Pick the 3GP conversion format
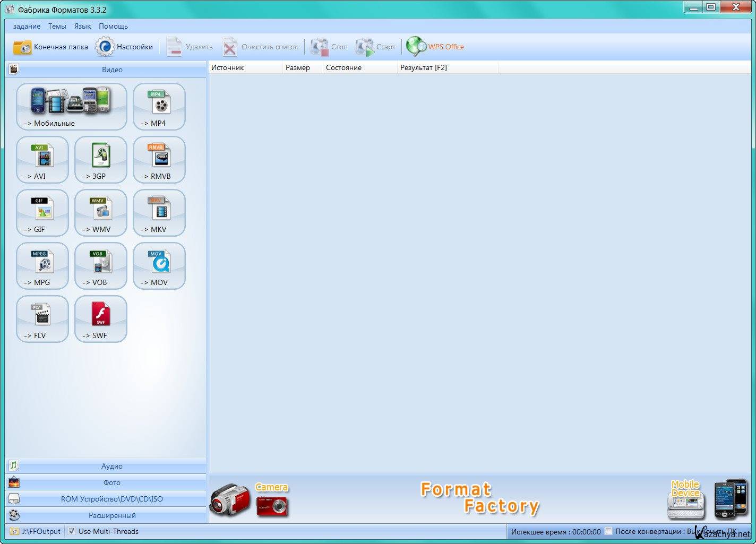Image resolution: width=756 pixels, height=544 pixels. (x=101, y=160)
